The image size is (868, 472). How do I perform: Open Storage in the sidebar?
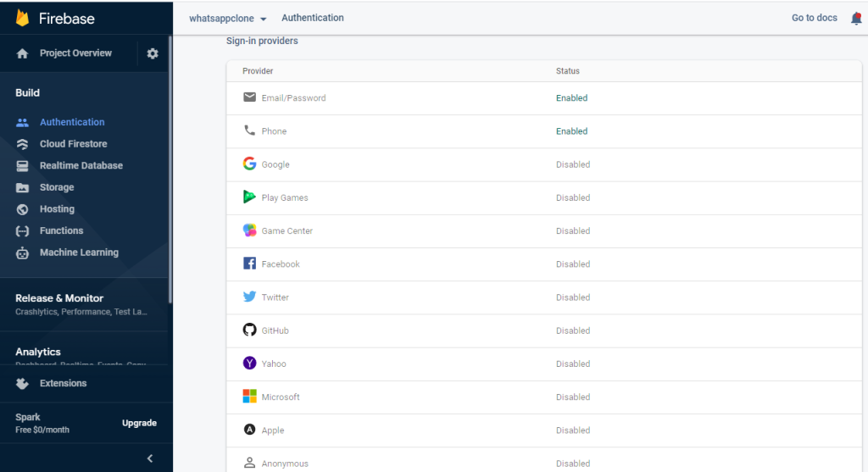pyautogui.click(x=57, y=187)
